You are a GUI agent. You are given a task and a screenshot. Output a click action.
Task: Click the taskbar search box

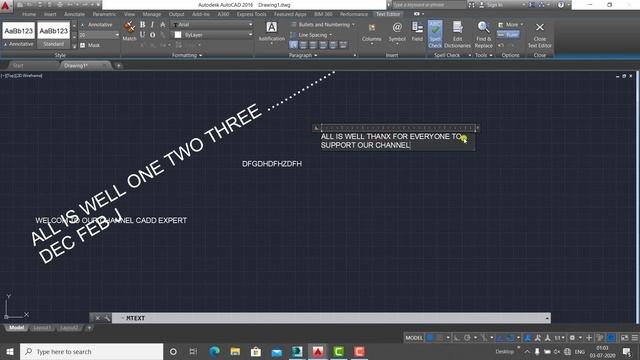pyautogui.click(x=91, y=351)
